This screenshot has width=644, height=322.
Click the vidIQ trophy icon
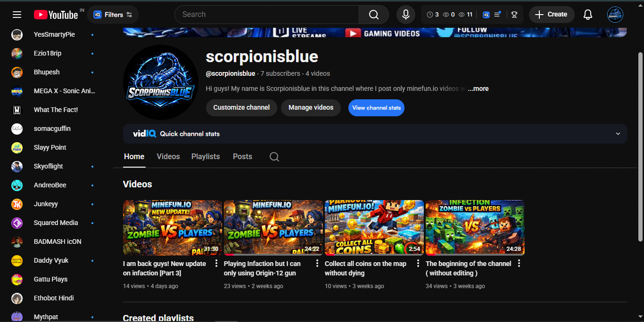pyautogui.click(x=514, y=15)
